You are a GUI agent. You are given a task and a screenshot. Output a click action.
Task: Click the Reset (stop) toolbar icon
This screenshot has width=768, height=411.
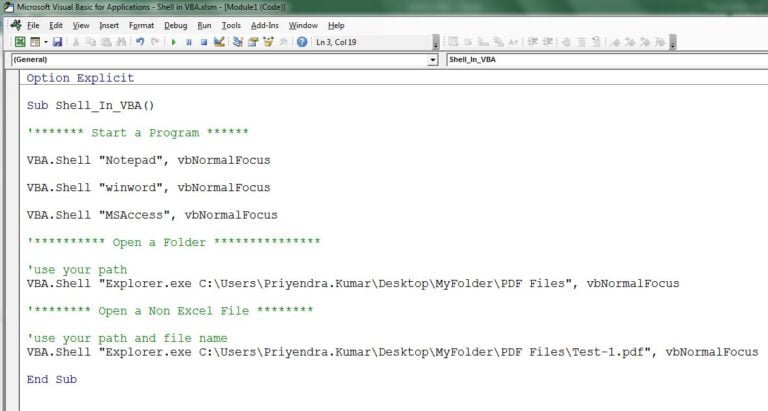203,42
